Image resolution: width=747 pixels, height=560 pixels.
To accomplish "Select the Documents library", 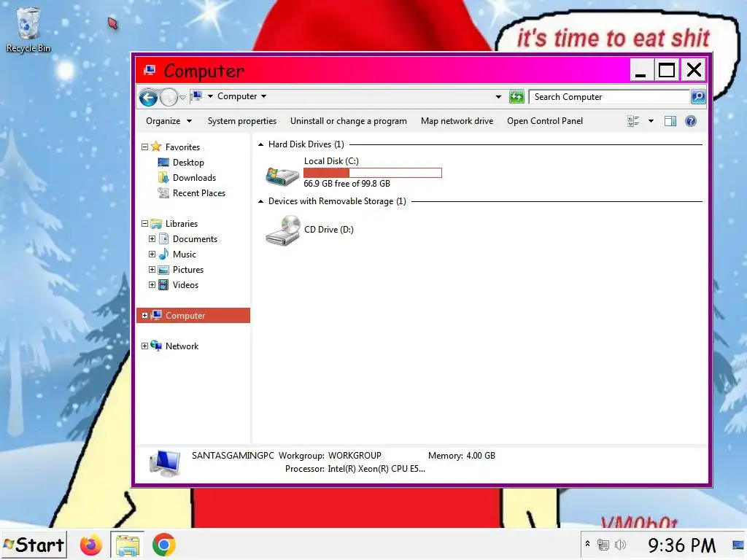I will [195, 239].
